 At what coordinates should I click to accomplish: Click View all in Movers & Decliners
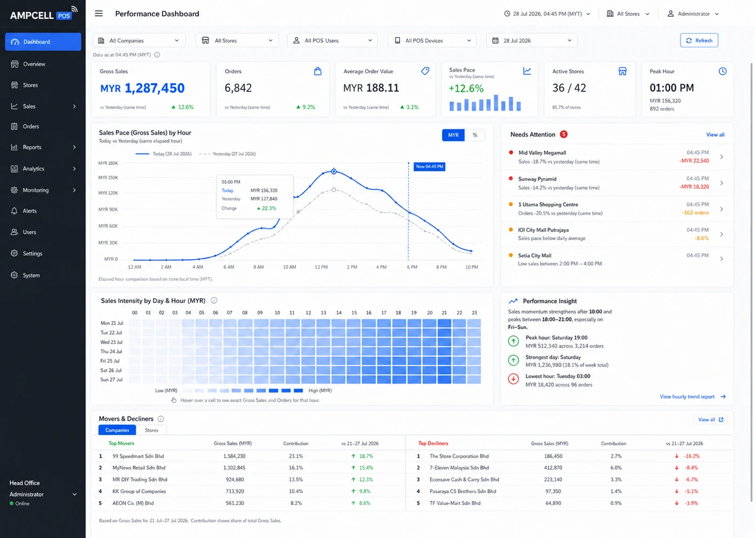(x=711, y=420)
